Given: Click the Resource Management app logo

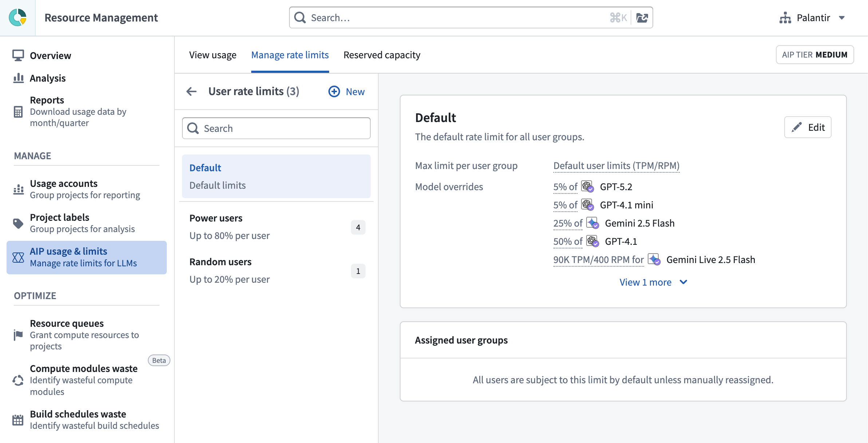Looking at the screenshot, I should [17, 17].
